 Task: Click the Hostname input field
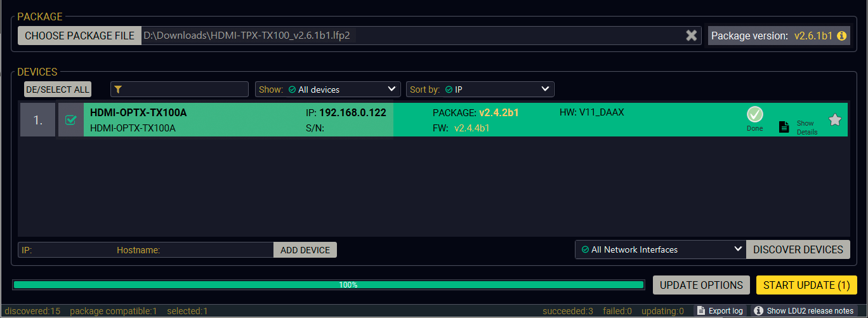(x=216, y=250)
